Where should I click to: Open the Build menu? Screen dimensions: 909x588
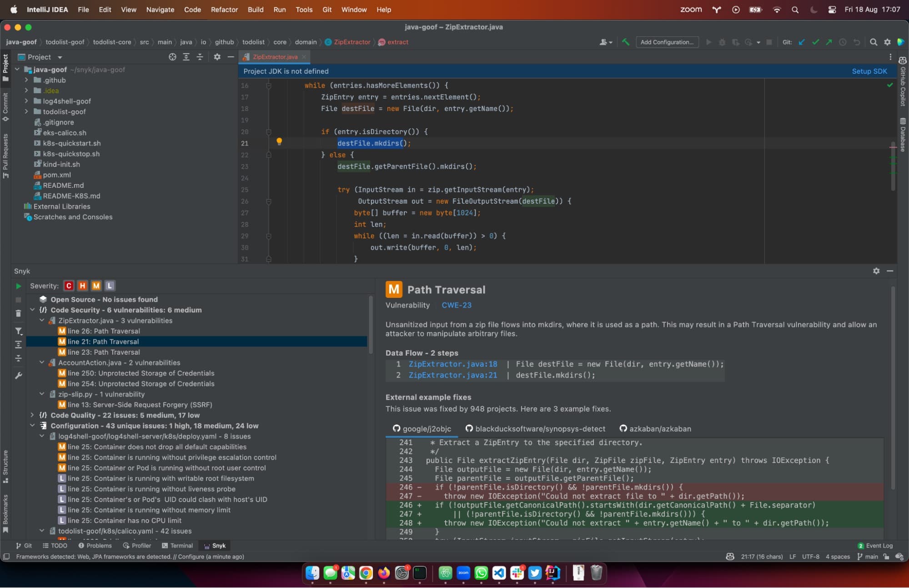256,10
